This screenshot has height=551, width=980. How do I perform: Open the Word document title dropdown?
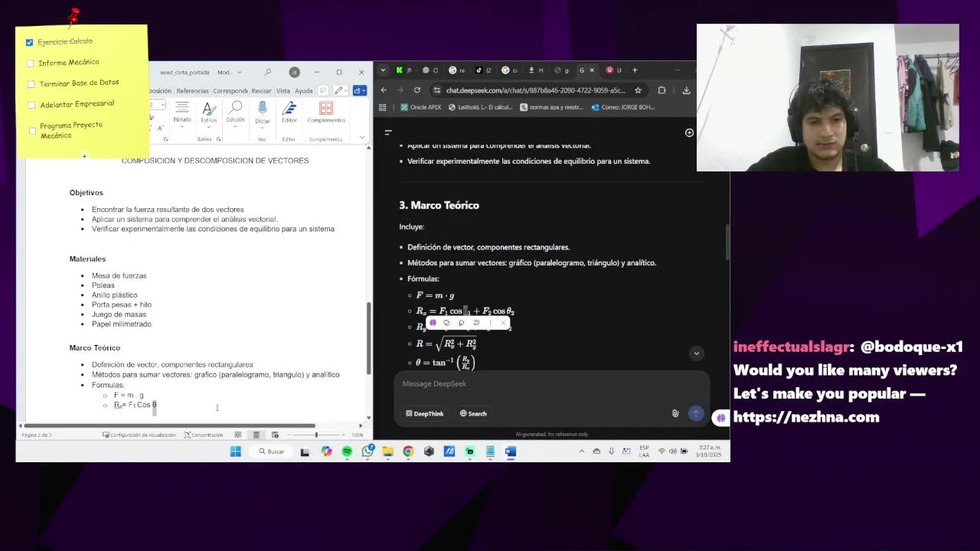(240, 73)
